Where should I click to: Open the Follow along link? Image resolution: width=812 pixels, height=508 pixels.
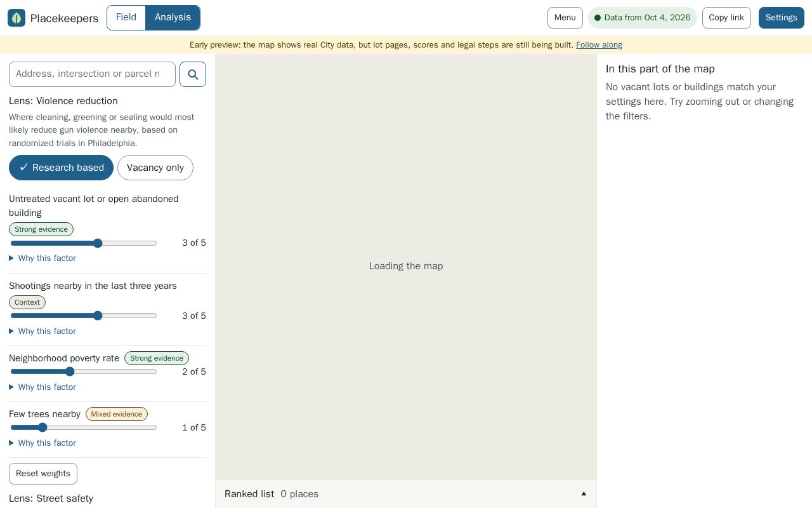(599, 45)
